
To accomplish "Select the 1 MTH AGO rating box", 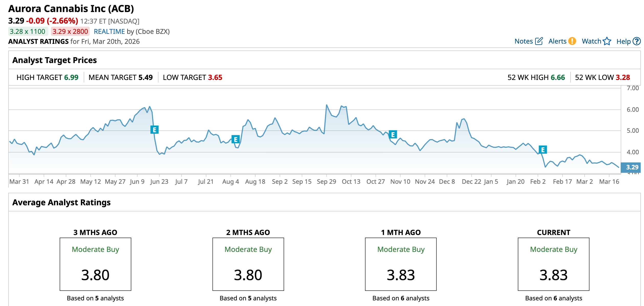I will tap(401, 264).
